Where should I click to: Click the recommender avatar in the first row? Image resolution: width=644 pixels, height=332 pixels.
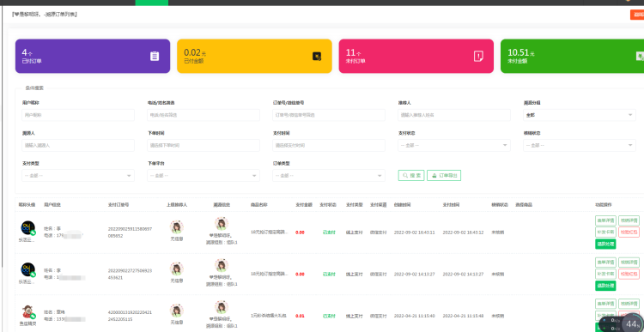click(177, 227)
